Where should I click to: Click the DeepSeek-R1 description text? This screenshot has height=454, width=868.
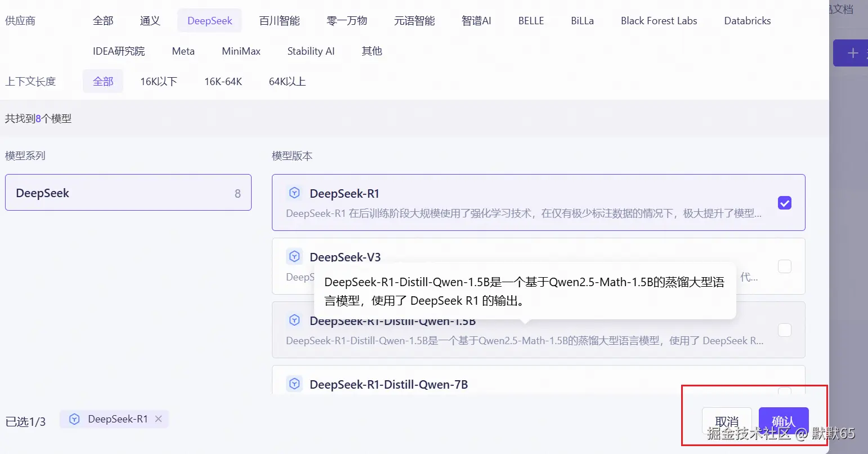pos(524,213)
